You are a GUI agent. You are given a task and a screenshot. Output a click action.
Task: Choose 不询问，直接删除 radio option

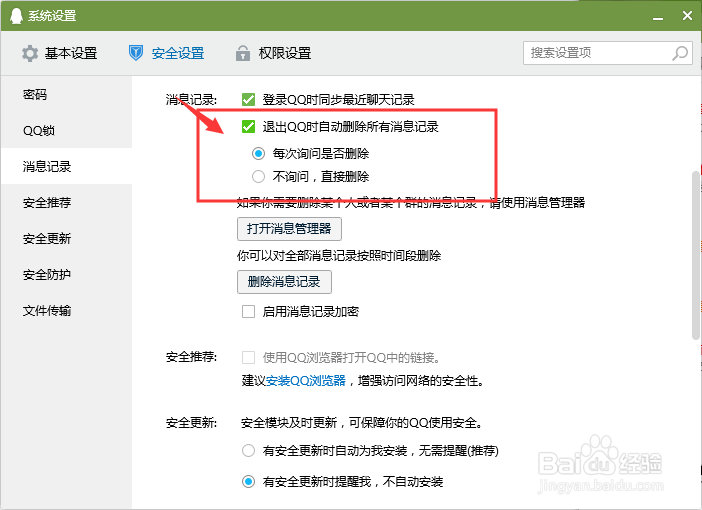point(258,176)
